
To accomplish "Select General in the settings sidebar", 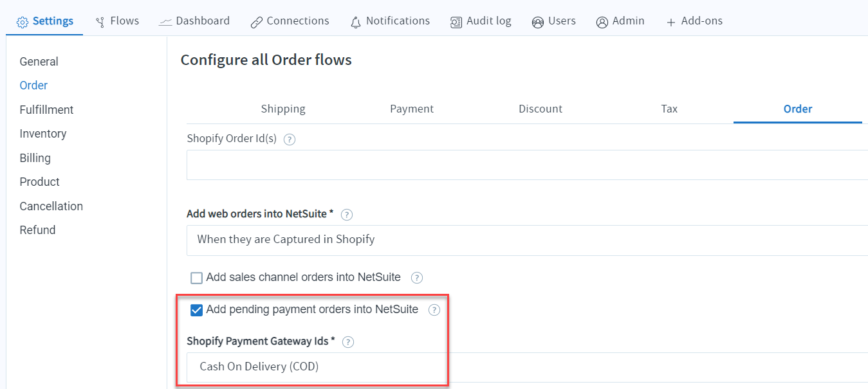I will tap(39, 62).
